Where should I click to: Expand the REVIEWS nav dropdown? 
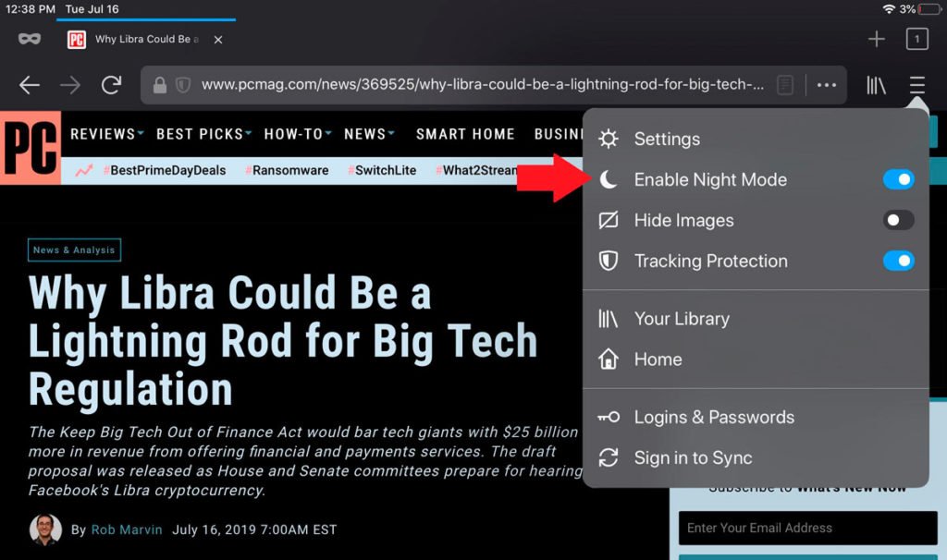pyautogui.click(x=106, y=134)
